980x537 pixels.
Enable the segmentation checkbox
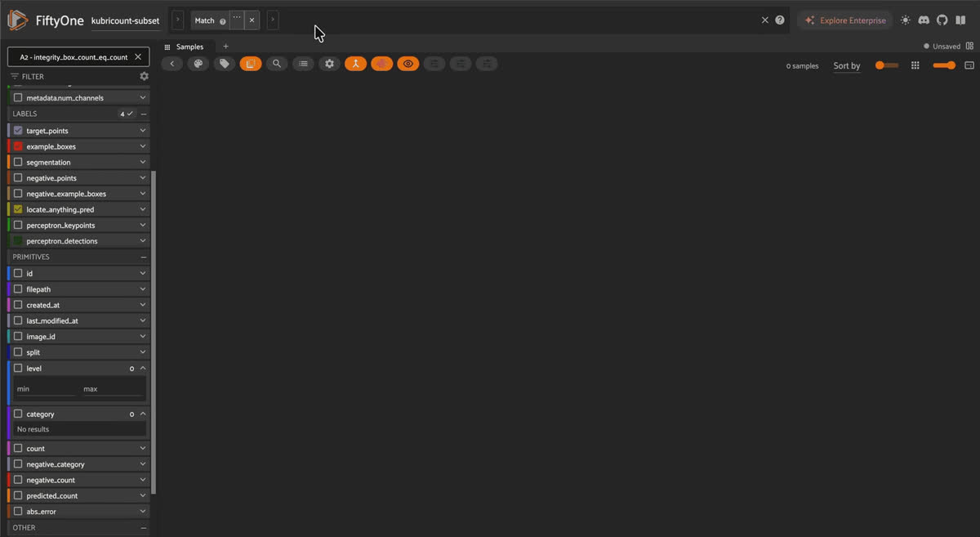coord(18,163)
